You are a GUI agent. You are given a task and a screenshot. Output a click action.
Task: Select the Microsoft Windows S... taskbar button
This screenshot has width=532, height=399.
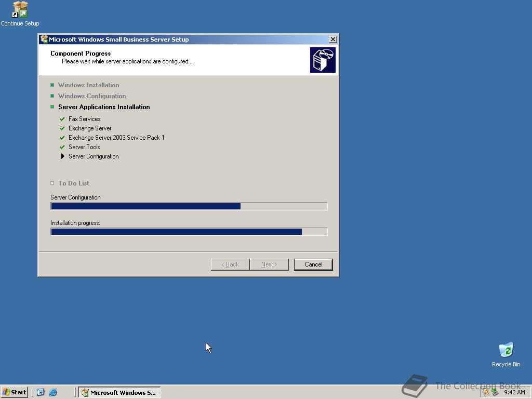[x=119, y=393]
